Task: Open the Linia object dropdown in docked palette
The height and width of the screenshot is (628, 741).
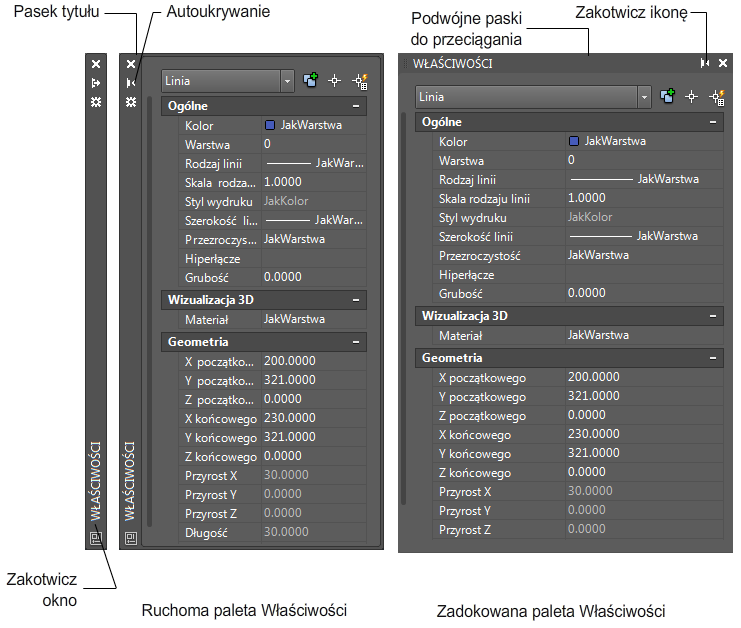Action: pos(644,97)
